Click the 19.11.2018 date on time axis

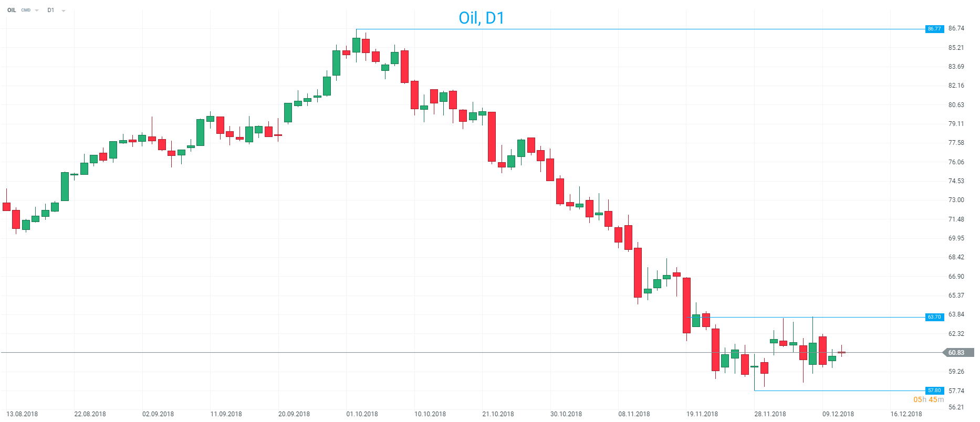coord(702,414)
